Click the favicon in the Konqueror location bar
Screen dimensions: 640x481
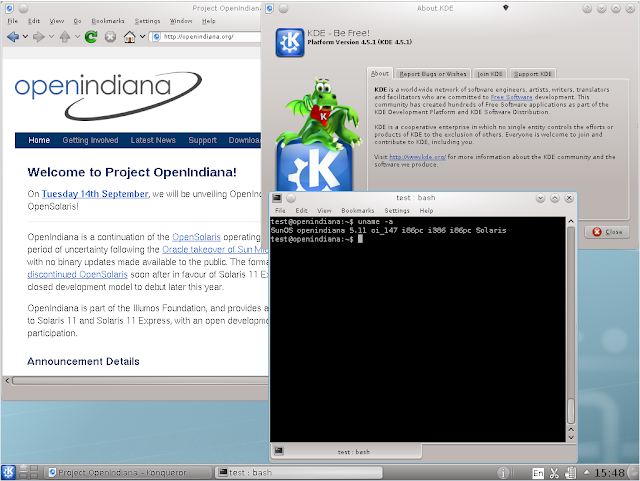click(x=156, y=37)
